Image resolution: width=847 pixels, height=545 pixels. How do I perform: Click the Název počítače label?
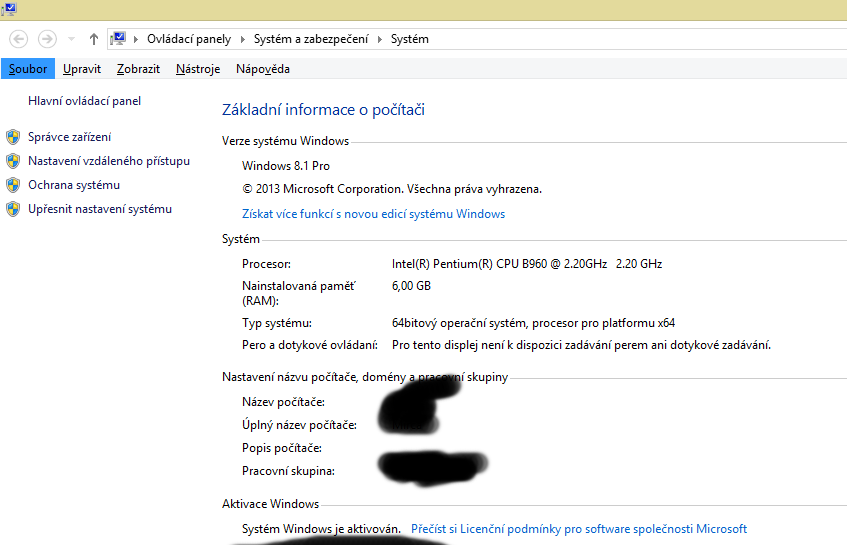284,402
